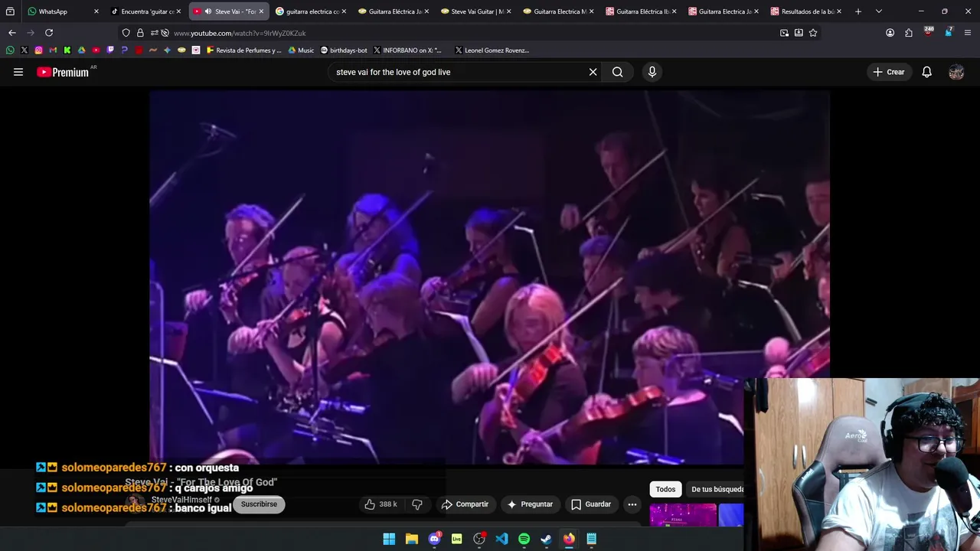Image resolution: width=980 pixels, height=551 pixels.
Task: Open the 'Resultados de la bú' tab
Action: point(807,11)
